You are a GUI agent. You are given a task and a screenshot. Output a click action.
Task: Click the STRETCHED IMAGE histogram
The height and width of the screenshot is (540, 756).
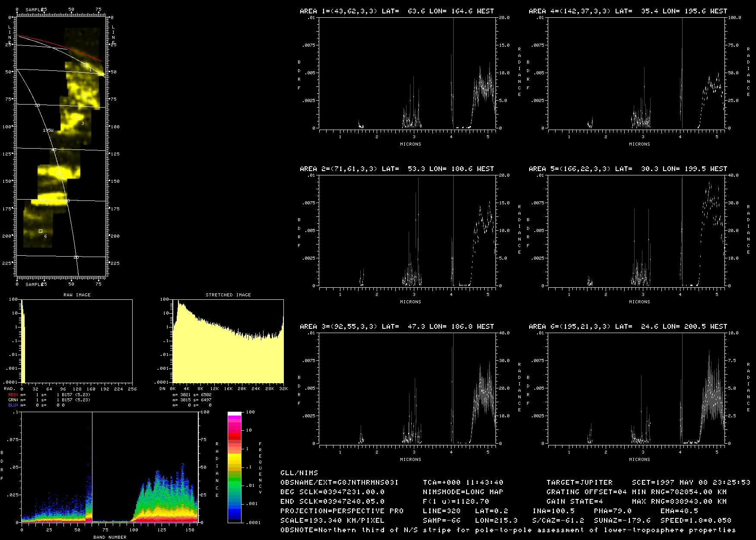pos(228,341)
